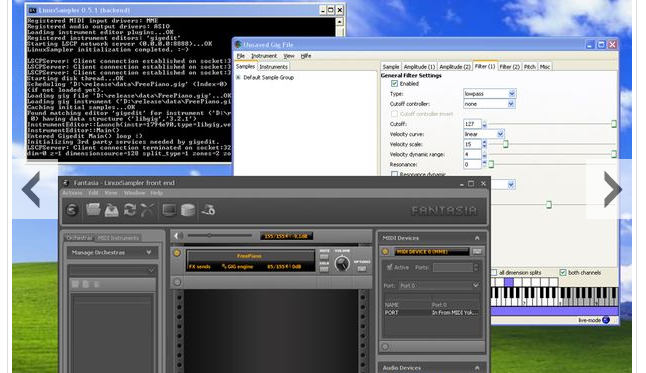The height and width of the screenshot is (373, 646).
Task: Expand the Default Sample Group tree item
Action: [x=238, y=77]
